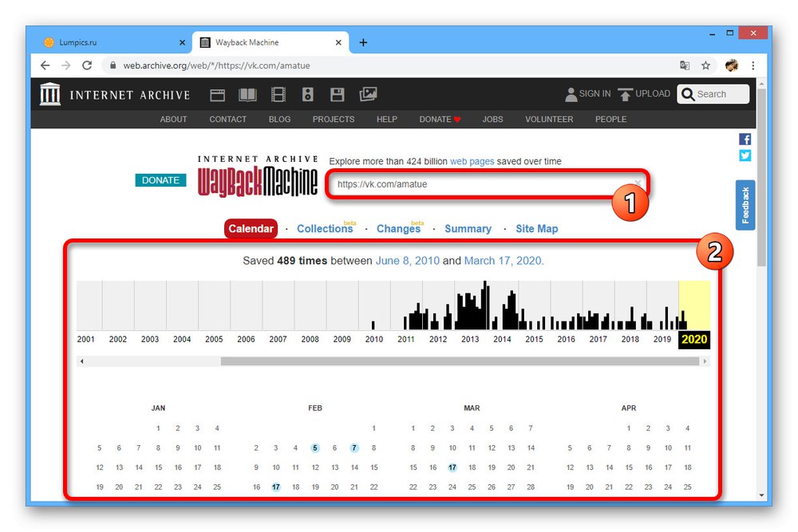Viewport: 798px width, 532px height.
Task: Close the Lumpics.ru tab
Action: point(182,43)
